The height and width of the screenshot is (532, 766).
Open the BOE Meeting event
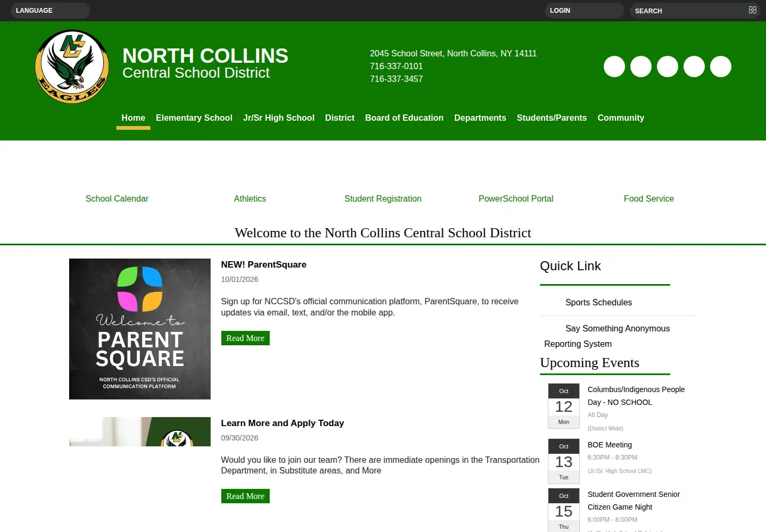(610, 445)
